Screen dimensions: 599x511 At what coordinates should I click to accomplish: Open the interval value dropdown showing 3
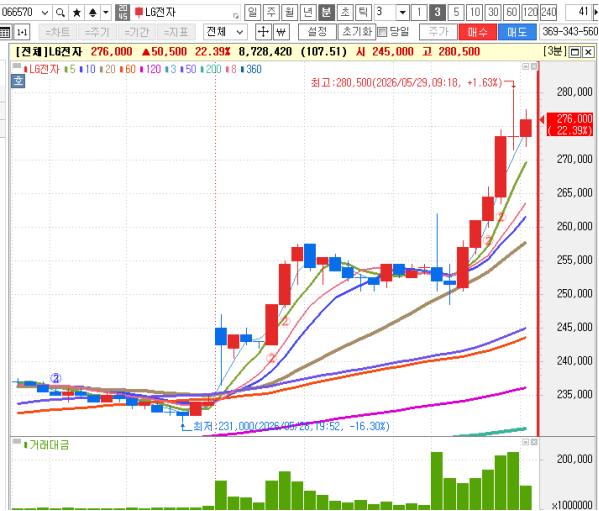coord(402,12)
